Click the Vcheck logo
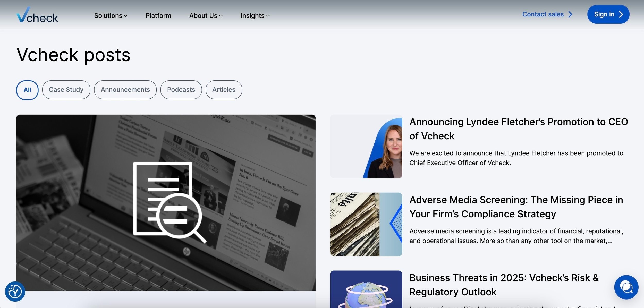The width and height of the screenshot is (644, 308). pos(37,15)
